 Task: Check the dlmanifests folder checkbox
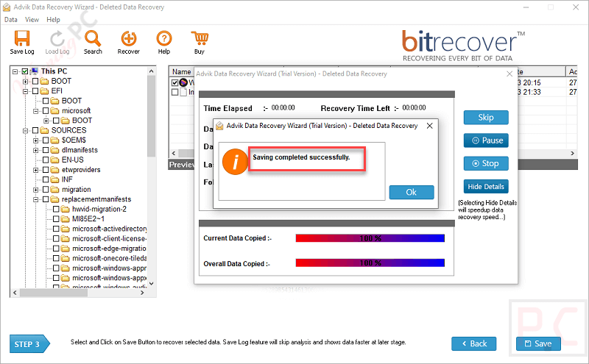pos(46,150)
